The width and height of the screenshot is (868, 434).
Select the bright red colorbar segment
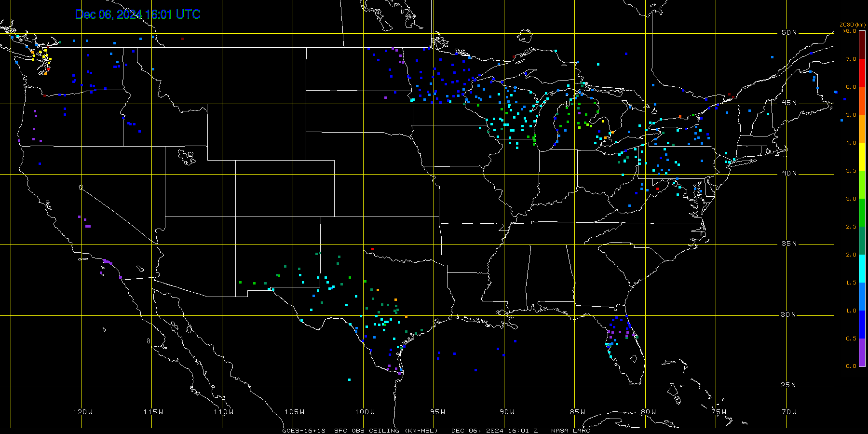click(862, 72)
